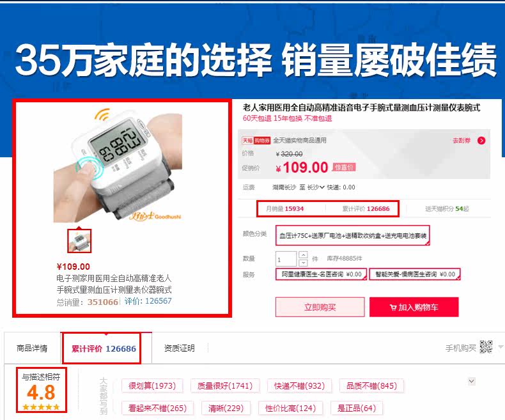Switch to the 商品详情 tab
This screenshot has height=420, width=505.
pyautogui.click(x=32, y=348)
